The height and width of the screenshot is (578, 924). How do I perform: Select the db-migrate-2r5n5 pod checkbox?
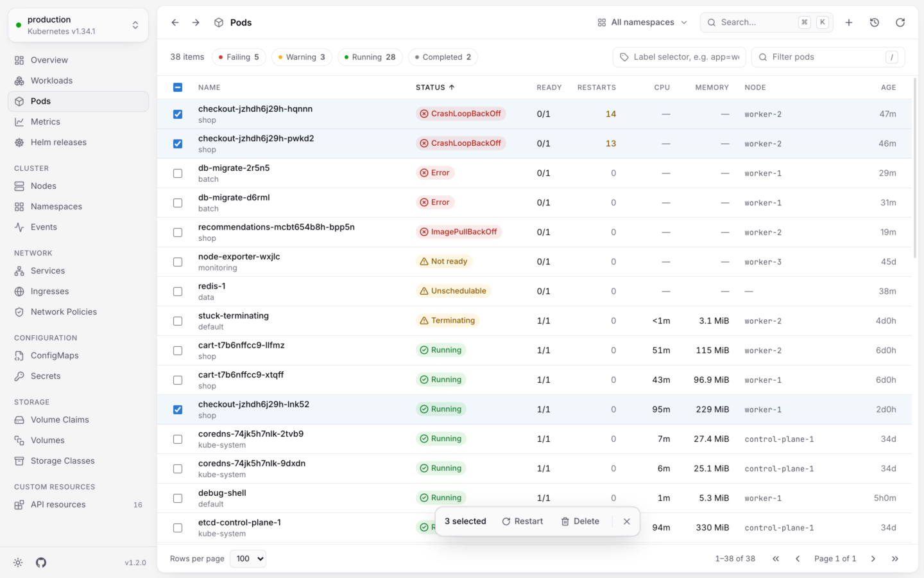(178, 173)
